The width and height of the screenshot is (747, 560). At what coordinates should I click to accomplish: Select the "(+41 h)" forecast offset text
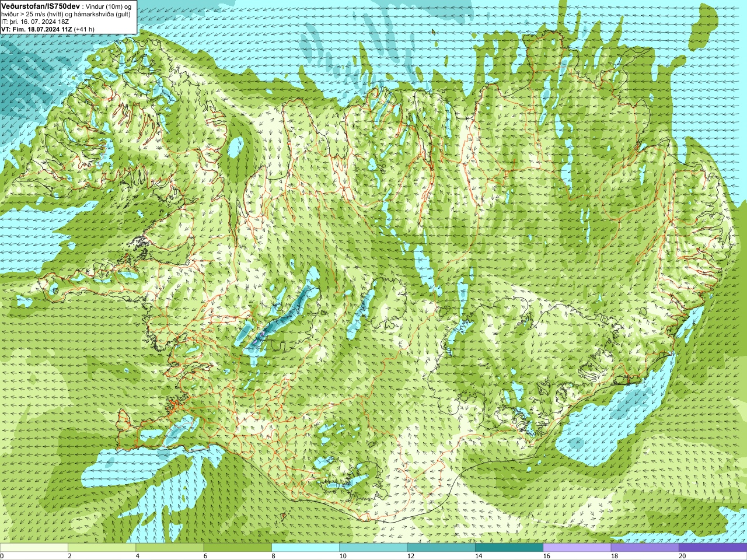85,29
